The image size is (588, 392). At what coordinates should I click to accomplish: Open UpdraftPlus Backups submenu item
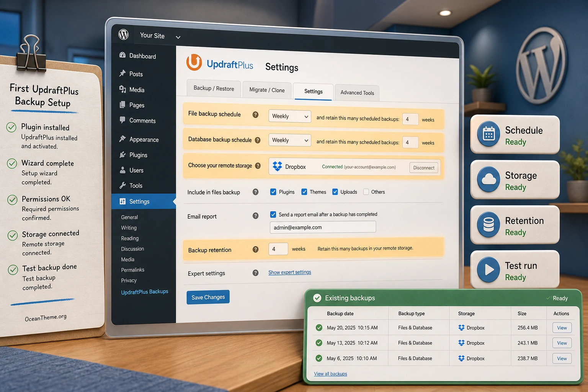click(x=145, y=292)
